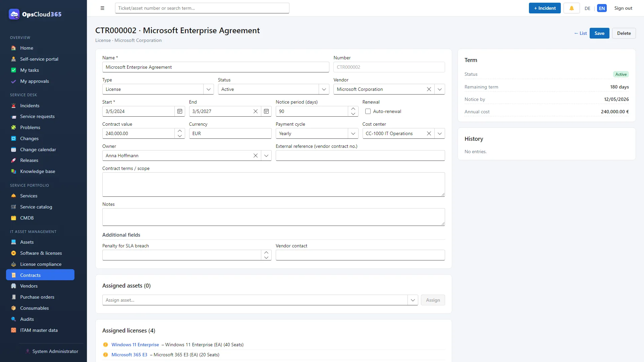The image size is (644, 362).
Task: Open the notifications bell icon
Action: (572, 8)
